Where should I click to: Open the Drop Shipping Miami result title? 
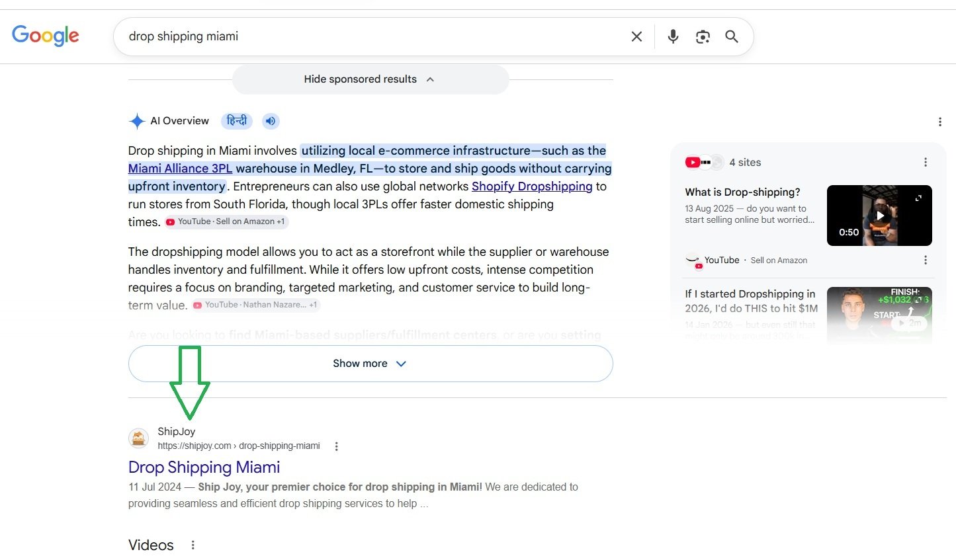[204, 467]
